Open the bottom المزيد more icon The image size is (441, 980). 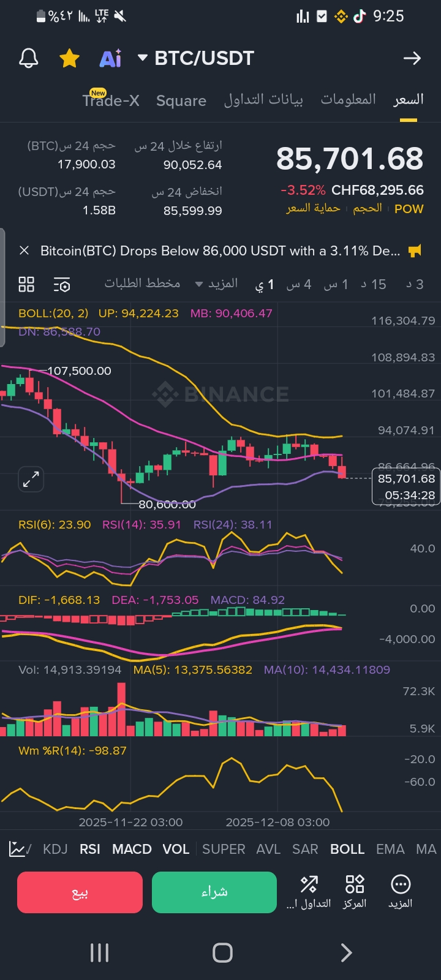pos(401,892)
